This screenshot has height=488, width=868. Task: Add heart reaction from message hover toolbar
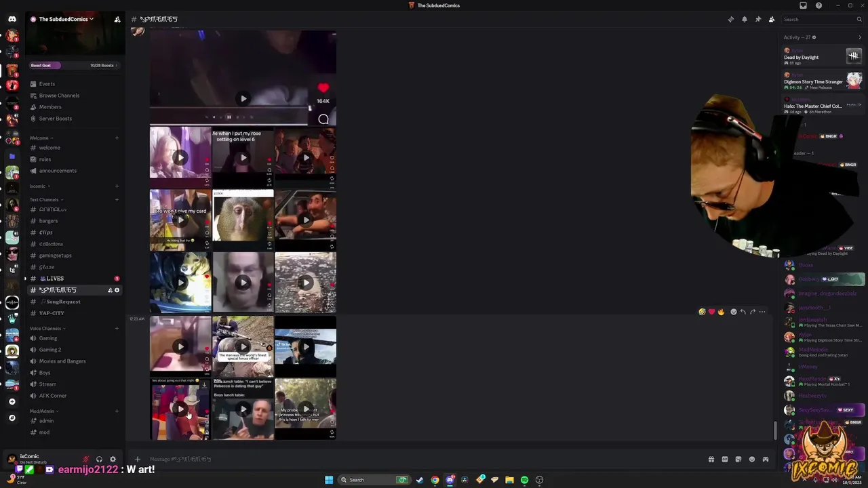[x=711, y=312]
